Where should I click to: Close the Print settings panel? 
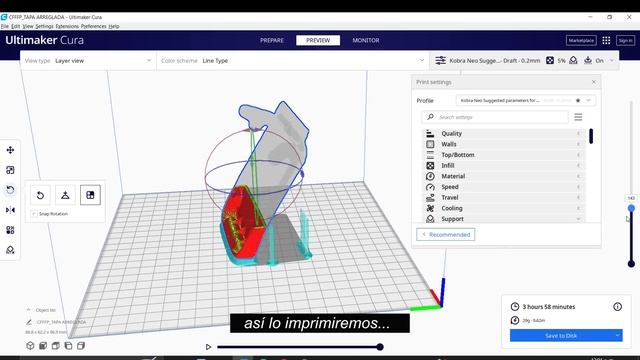(x=593, y=82)
